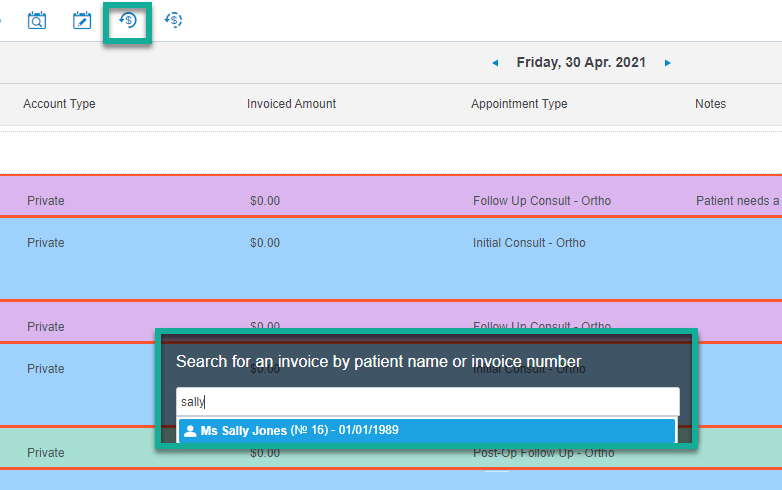Click the Notes column header
Viewport: 782px width, 490px height.
click(710, 104)
